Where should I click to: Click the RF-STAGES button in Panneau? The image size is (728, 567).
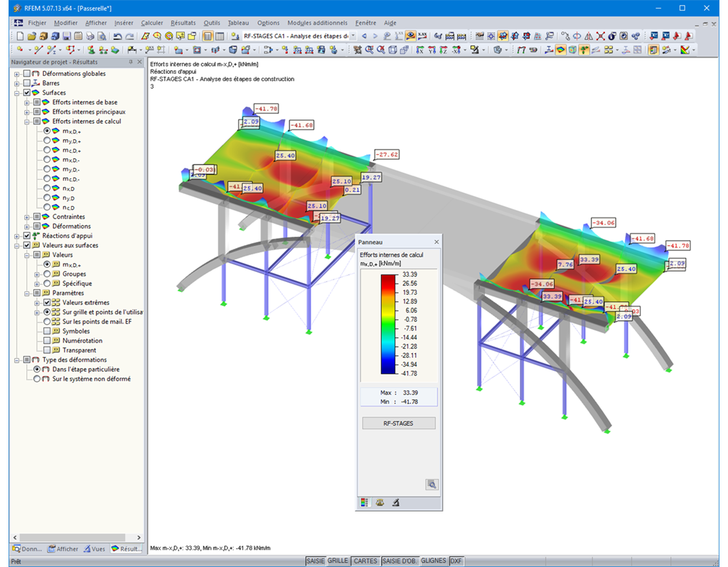point(398,423)
